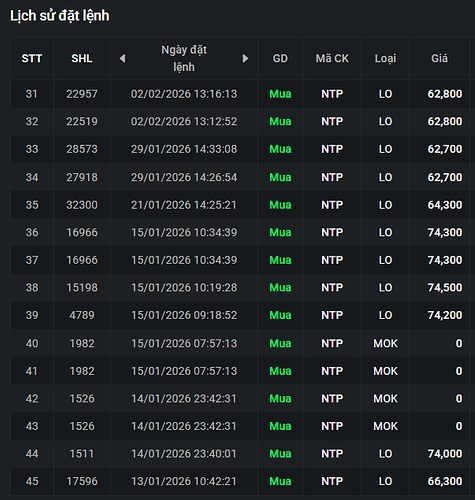Click the right arrow beside Ngày đặt lệnh
This screenshot has width=475, height=500.
click(x=245, y=59)
